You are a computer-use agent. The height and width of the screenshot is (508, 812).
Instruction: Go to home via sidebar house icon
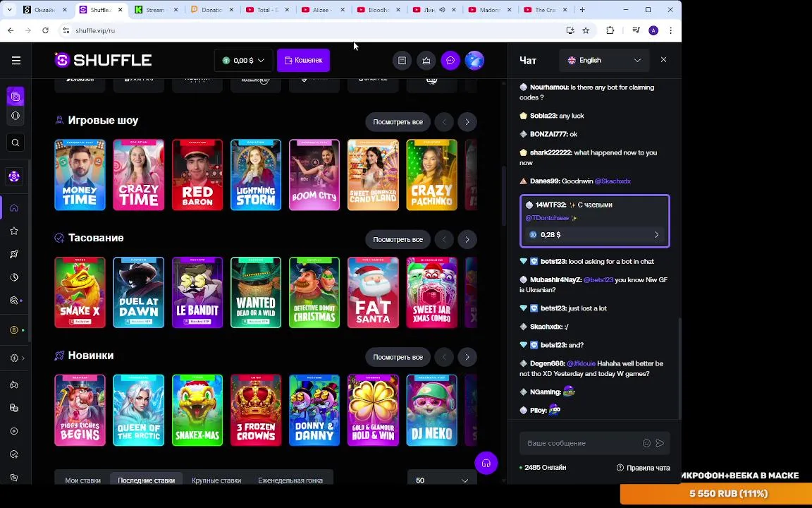pyautogui.click(x=14, y=208)
